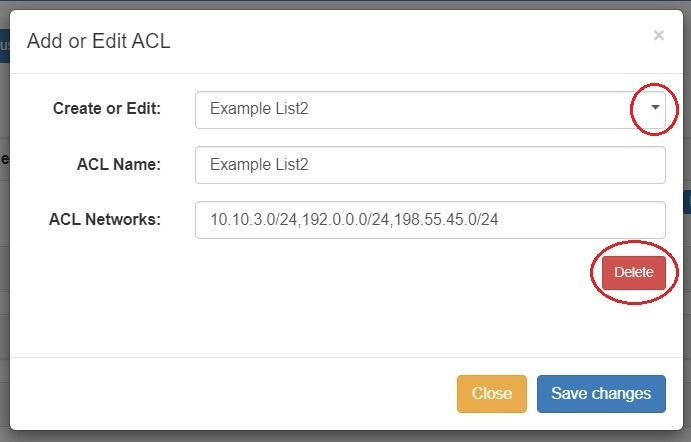Save changes to the ACL
This screenshot has height=442, width=691.
coord(600,393)
